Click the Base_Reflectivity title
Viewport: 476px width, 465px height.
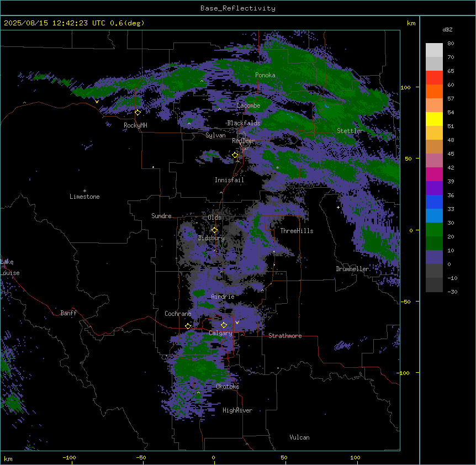(238, 8)
